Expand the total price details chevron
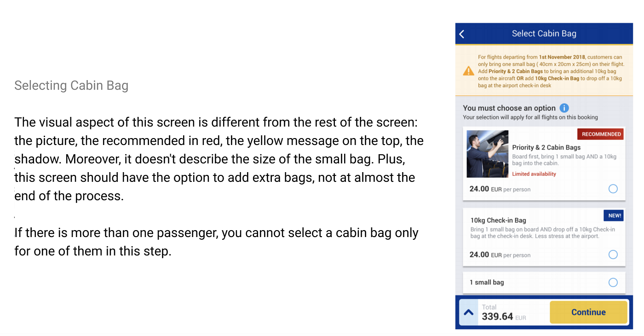 tap(469, 312)
